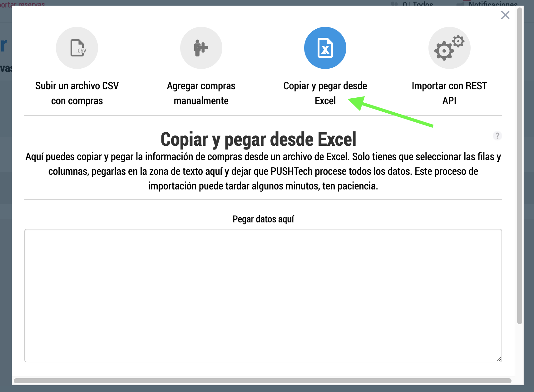Image resolution: width=534 pixels, height=392 pixels.
Task: Click the dialog vertical scrollbar
Action: click(520, 166)
